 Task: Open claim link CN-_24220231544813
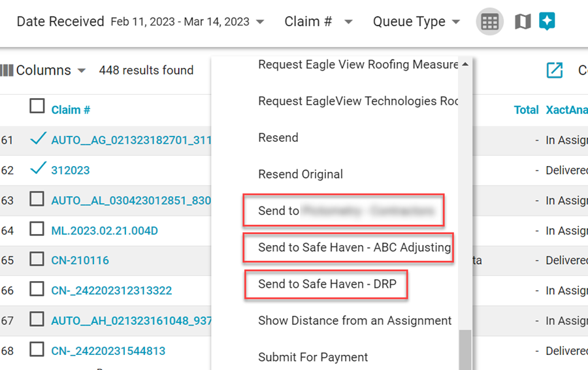(108, 351)
